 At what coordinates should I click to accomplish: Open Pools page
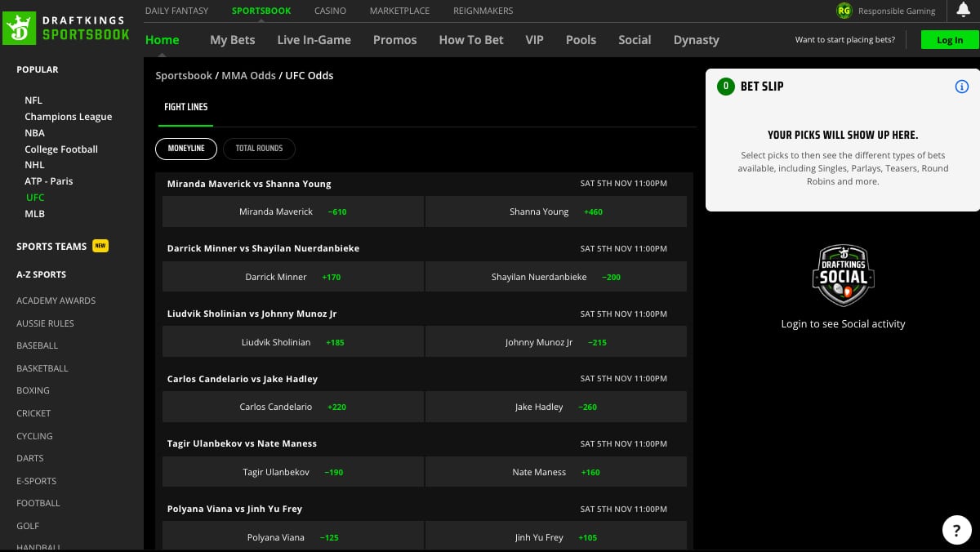(581, 39)
